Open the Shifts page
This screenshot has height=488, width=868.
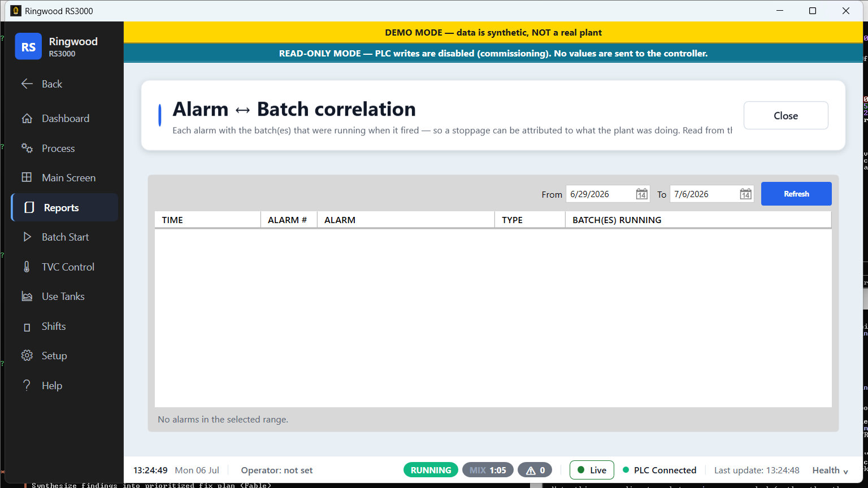(x=64, y=326)
